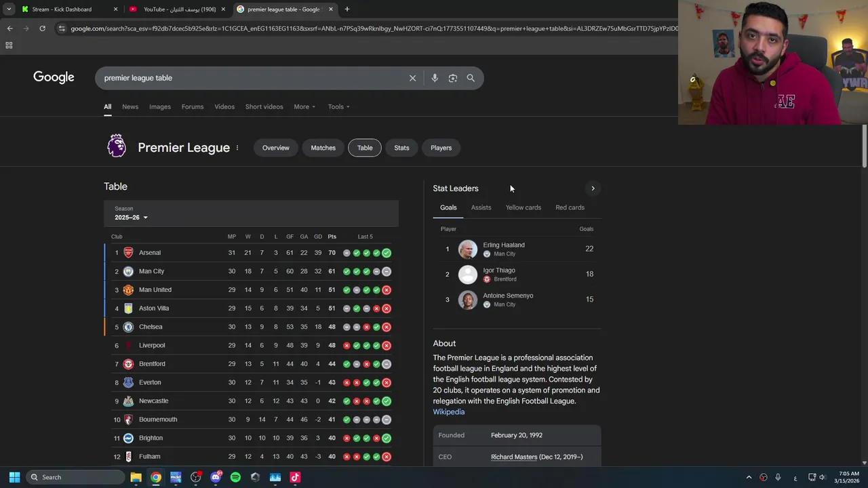Click Erling Haaland's player photo
Screen dimensions: 868x488
468,249
